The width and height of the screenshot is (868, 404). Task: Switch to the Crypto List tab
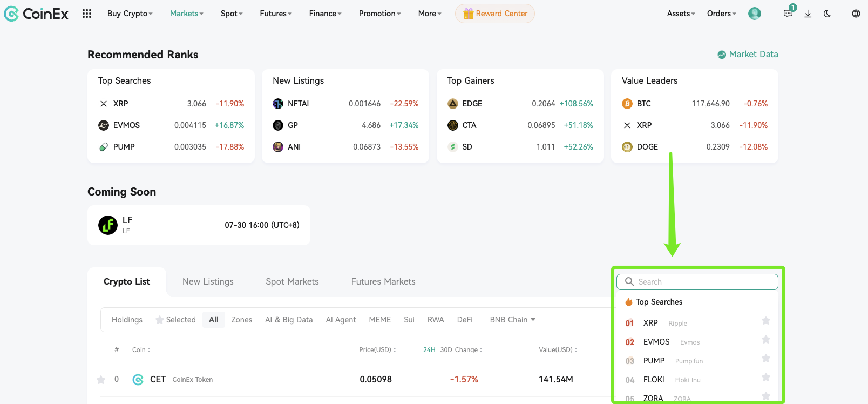click(127, 282)
